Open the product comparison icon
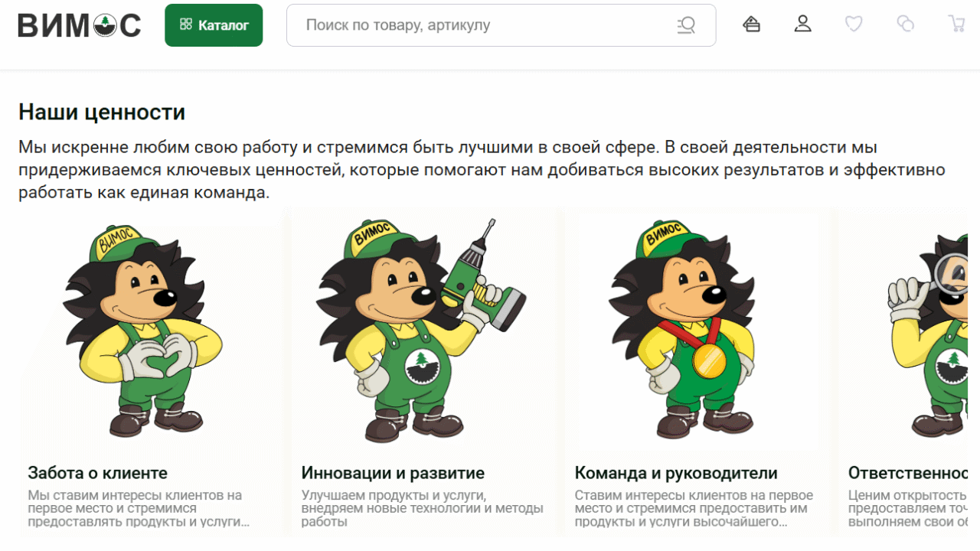Image resolution: width=980 pixels, height=551 pixels. coord(905,24)
